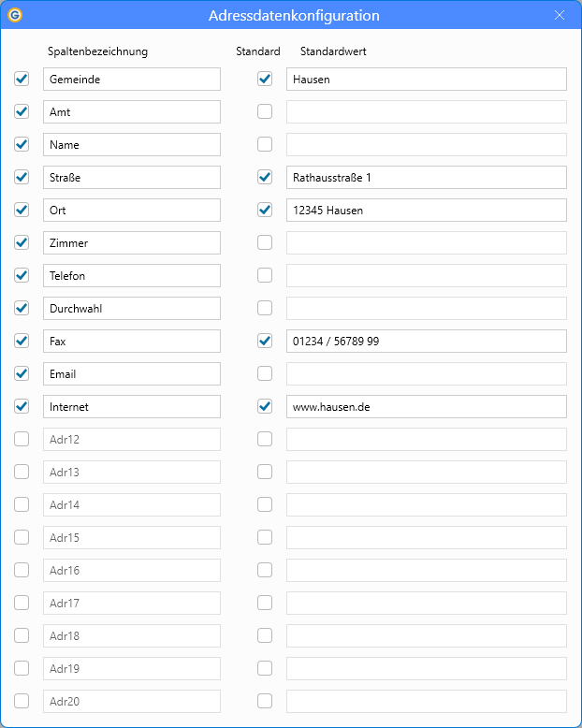Enable the Standard checkbox for Amt
582x728 pixels.
point(265,112)
